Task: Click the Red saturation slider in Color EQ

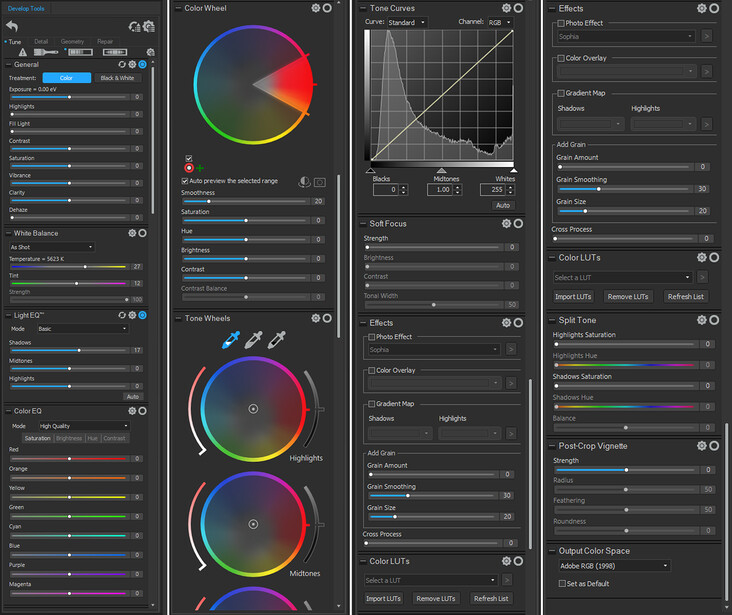Action: coord(69,459)
